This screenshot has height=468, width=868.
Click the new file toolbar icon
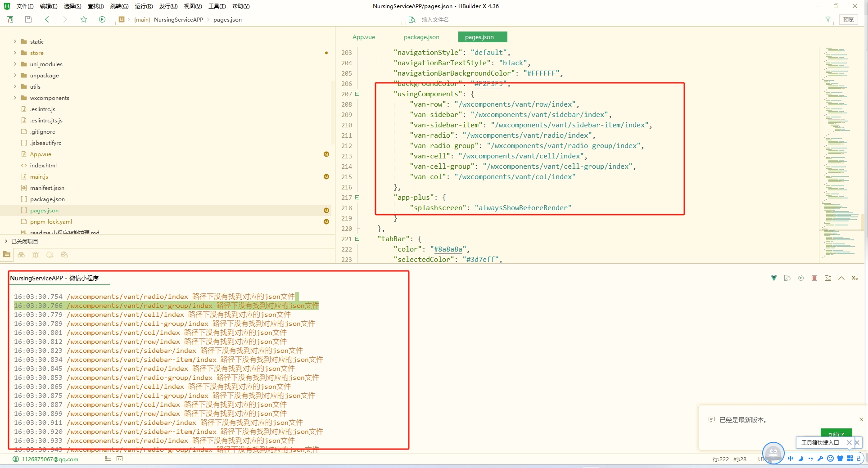(x=10, y=19)
